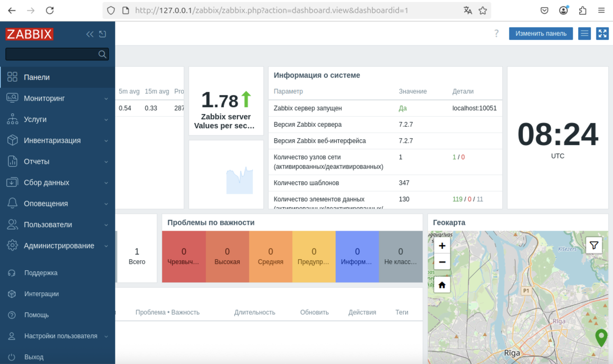
Task: Click the browser reload button
Action: pyautogui.click(x=50, y=10)
